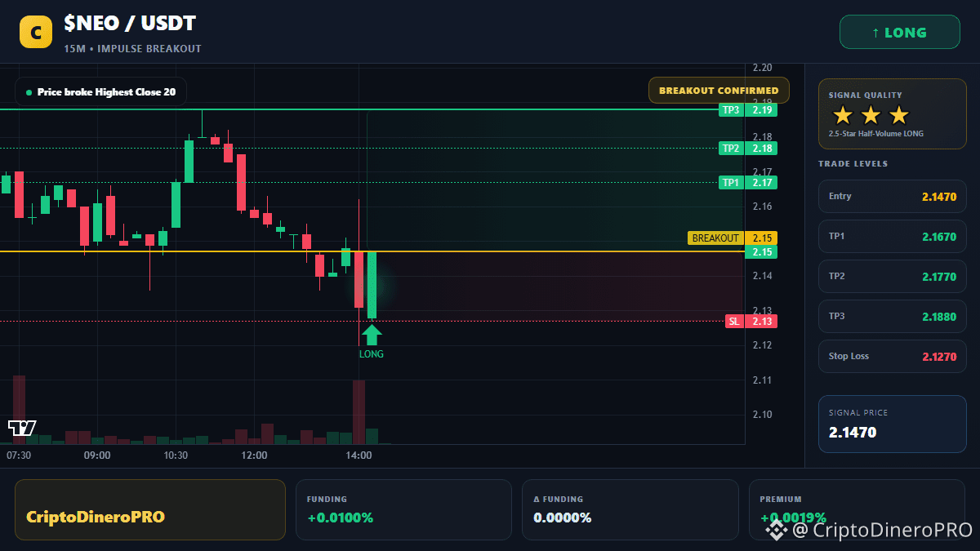Click the 2.18 price tag on the axis
980x551 pixels.
pyautogui.click(x=761, y=149)
